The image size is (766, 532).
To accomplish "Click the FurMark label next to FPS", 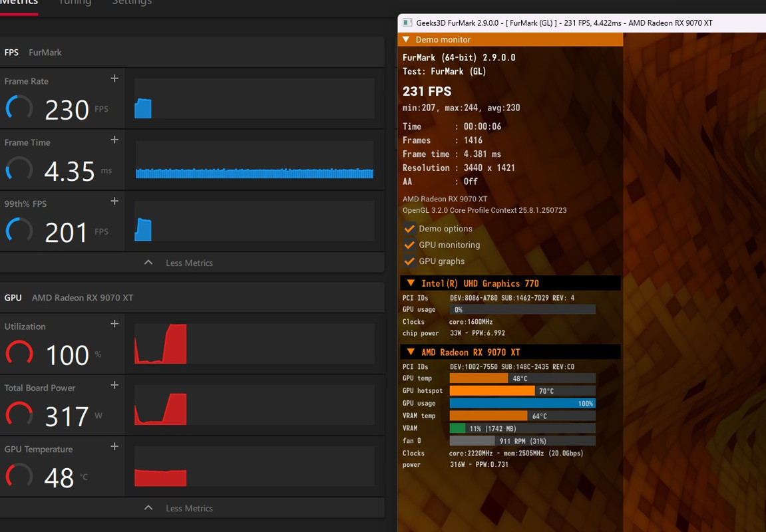I will tap(45, 53).
